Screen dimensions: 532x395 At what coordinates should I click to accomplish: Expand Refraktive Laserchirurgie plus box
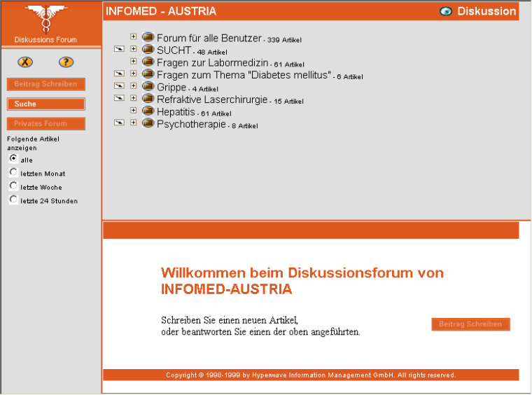pos(133,98)
